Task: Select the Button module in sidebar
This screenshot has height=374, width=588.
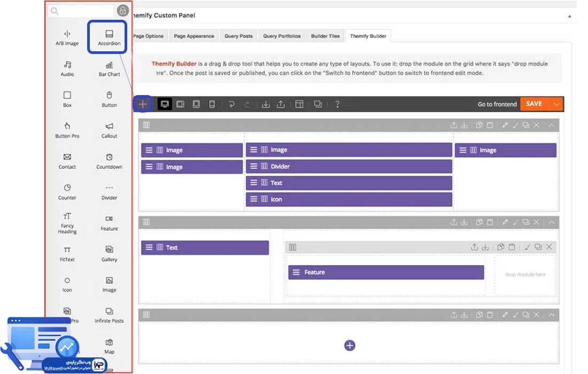Action: click(x=109, y=99)
